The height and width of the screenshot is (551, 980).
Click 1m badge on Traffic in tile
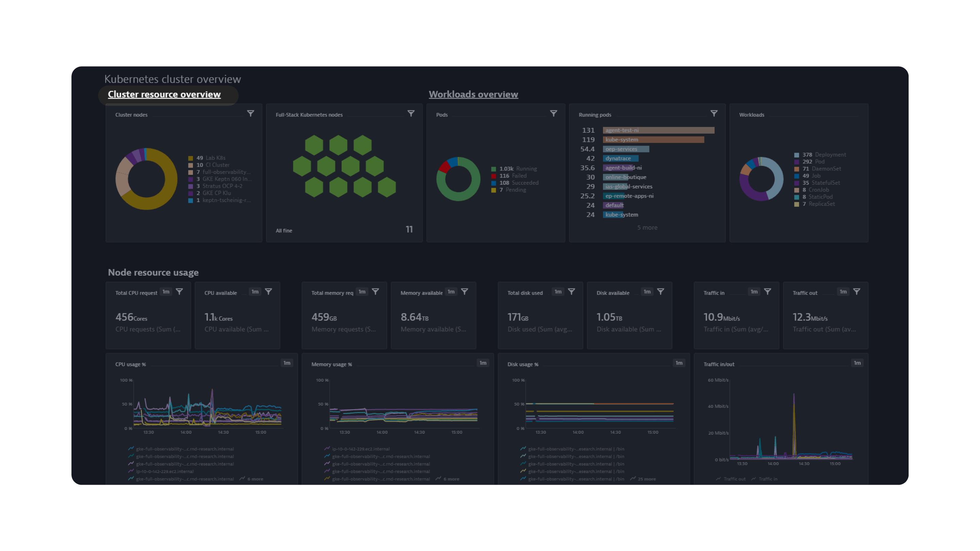point(754,292)
